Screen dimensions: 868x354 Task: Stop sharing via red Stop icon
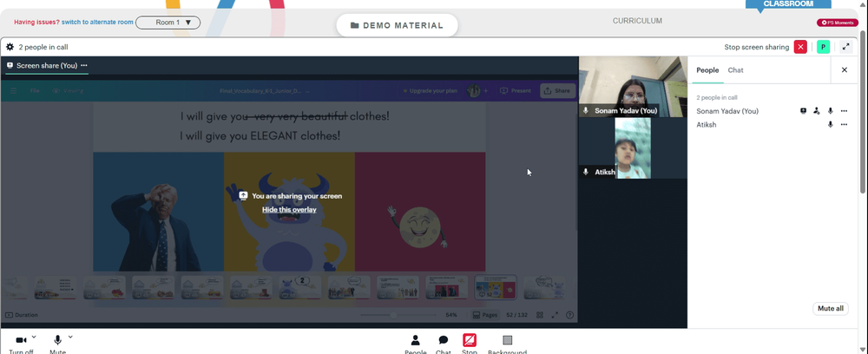[470, 339]
